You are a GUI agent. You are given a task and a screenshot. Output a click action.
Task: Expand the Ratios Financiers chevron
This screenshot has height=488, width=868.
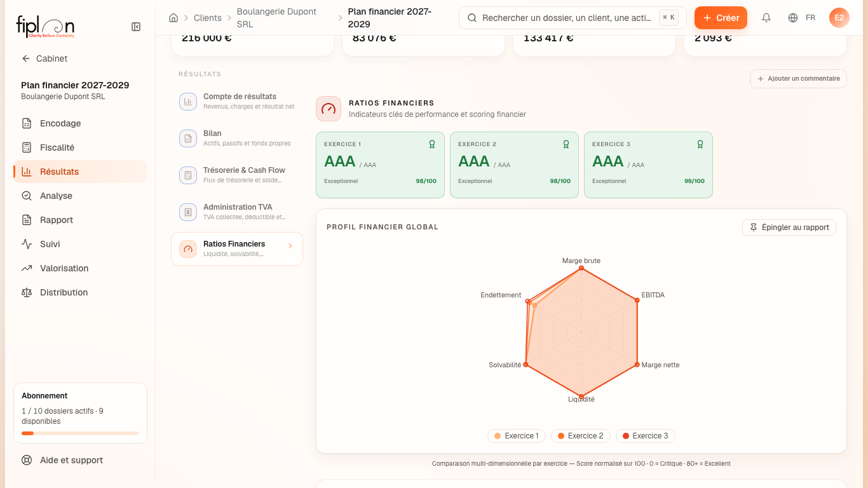(x=290, y=246)
